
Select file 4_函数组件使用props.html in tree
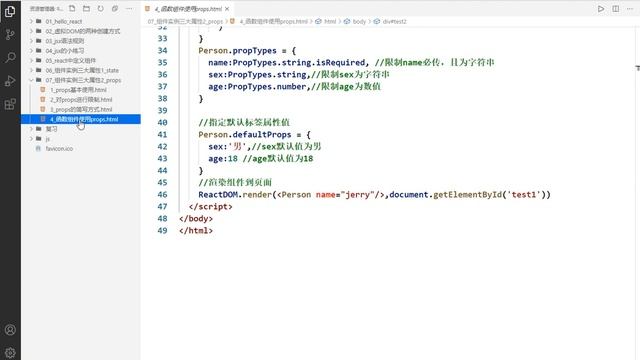(x=81, y=119)
